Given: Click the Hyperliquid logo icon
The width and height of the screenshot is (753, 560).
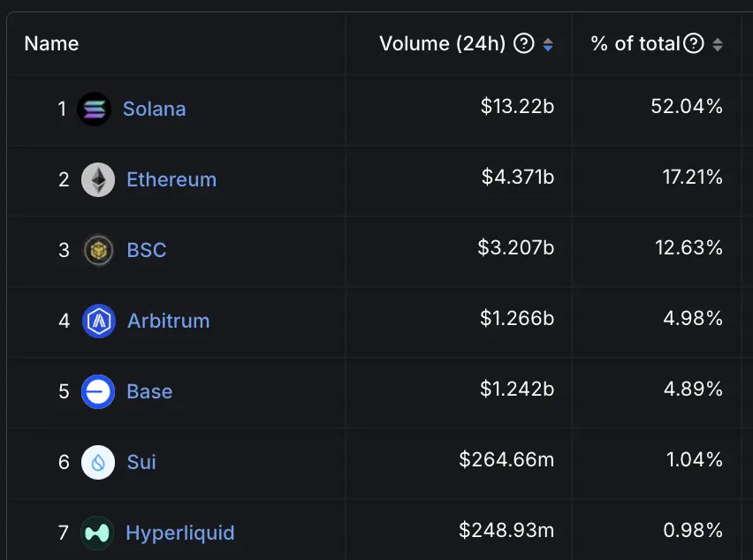Looking at the screenshot, I should tap(97, 533).
